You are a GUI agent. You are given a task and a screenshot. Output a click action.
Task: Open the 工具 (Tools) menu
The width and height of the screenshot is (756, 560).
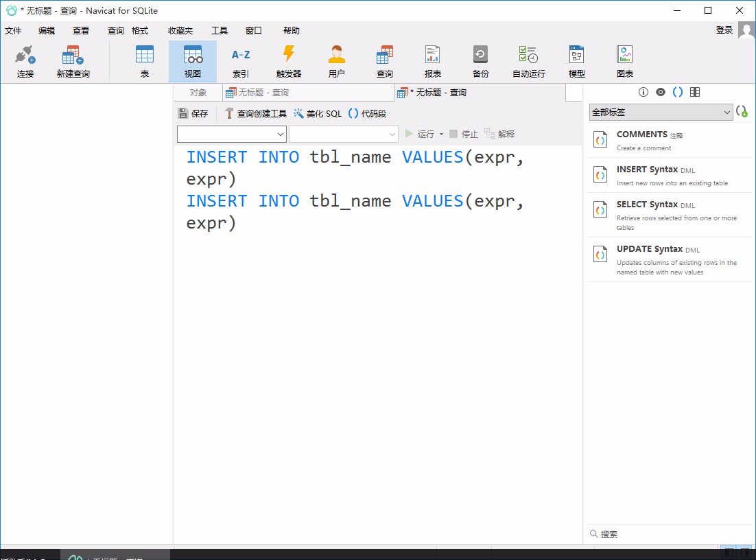click(x=219, y=30)
